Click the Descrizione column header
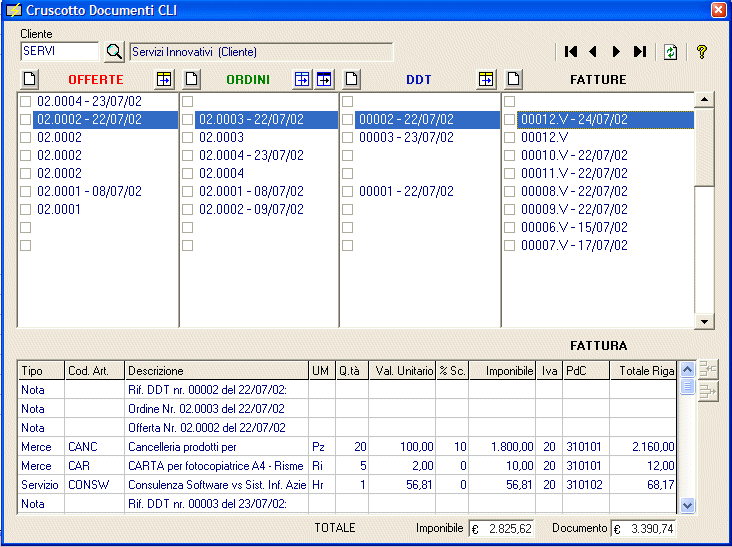Image resolution: width=732 pixels, height=547 pixels. coord(215,371)
